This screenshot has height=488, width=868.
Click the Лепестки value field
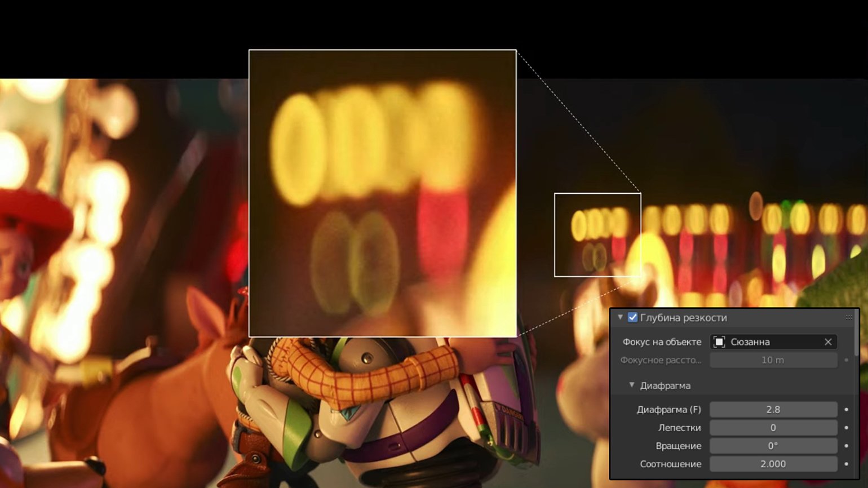tap(773, 427)
